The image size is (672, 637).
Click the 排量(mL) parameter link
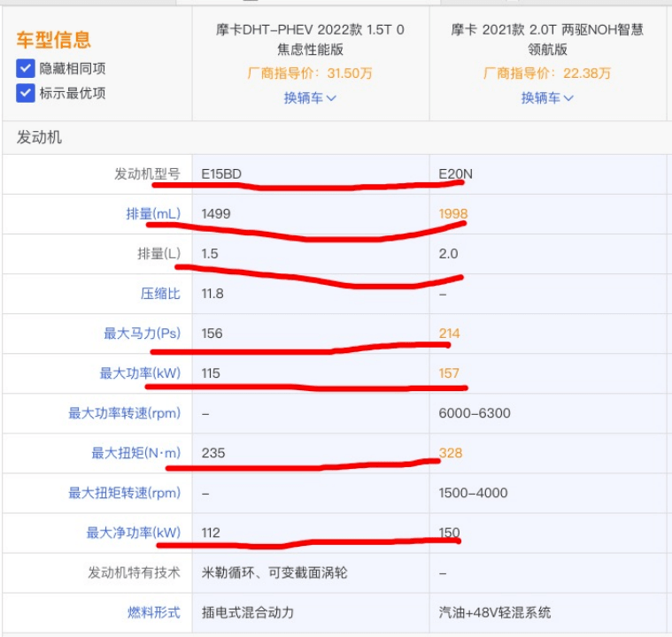[x=153, y=213]
